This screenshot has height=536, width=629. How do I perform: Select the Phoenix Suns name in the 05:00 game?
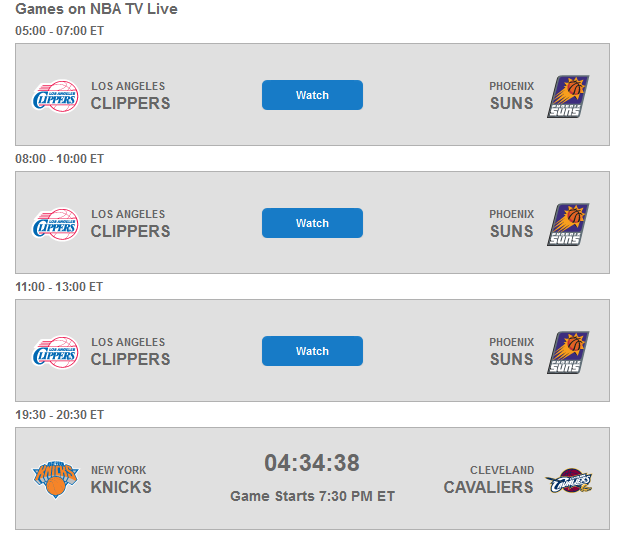click(x=511, y=95)
